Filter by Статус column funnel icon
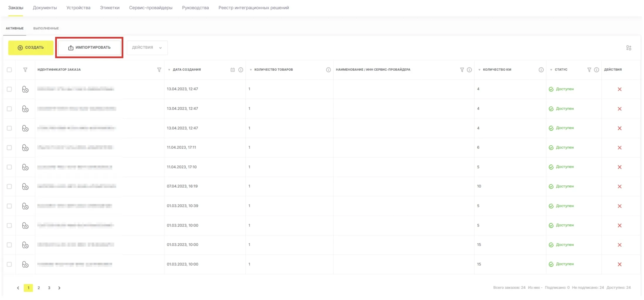The width and height of the screenshot is (644, 300). [589, 70]
